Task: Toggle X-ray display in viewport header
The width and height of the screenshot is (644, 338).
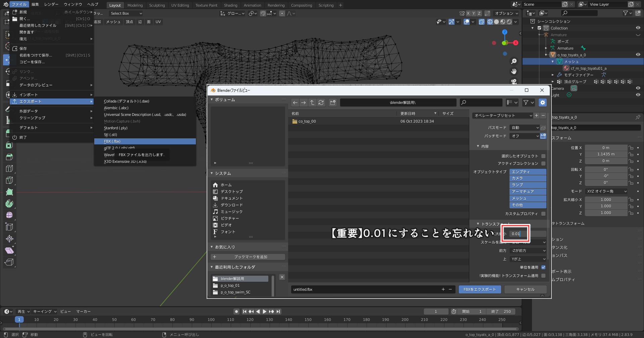Action: (482, 22)
